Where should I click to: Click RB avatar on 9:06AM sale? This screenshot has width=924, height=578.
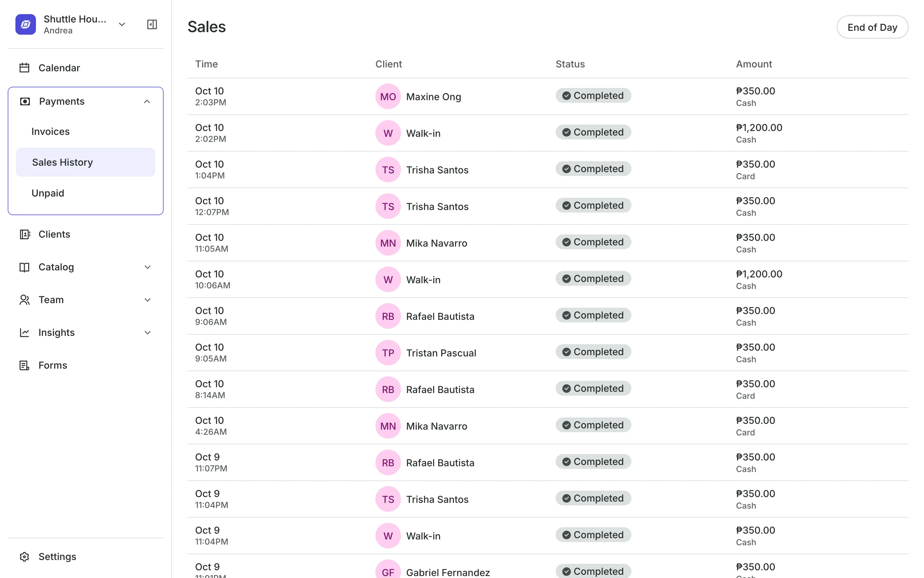tap(388, 316)
